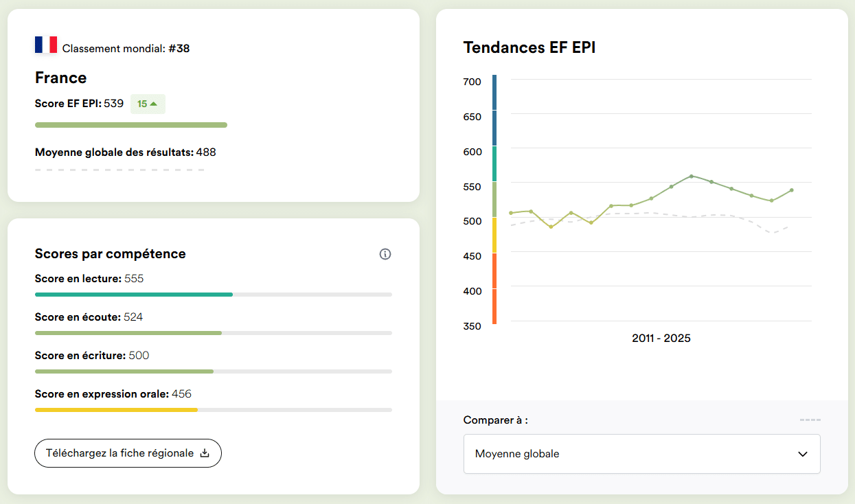Click the 350 value on chart axis
The width and height of the screenshot is (855, 504).
[472, 326]
